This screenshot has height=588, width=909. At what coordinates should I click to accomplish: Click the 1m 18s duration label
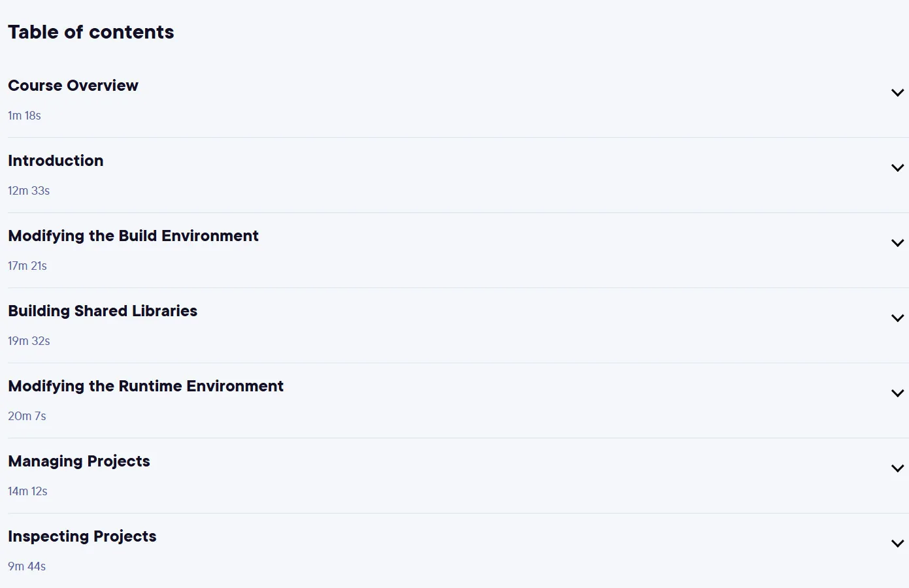pos(24,116)
